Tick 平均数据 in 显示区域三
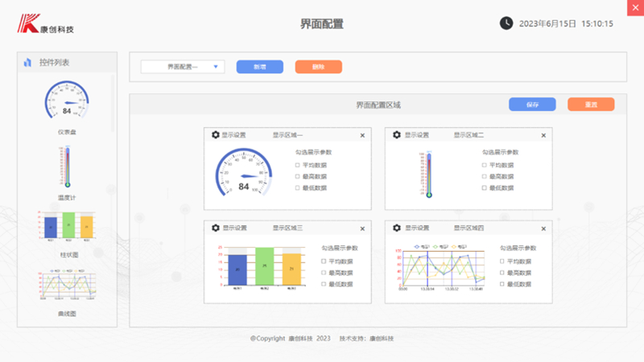This screenshot has width=644, height=362. tap(324, 261)
